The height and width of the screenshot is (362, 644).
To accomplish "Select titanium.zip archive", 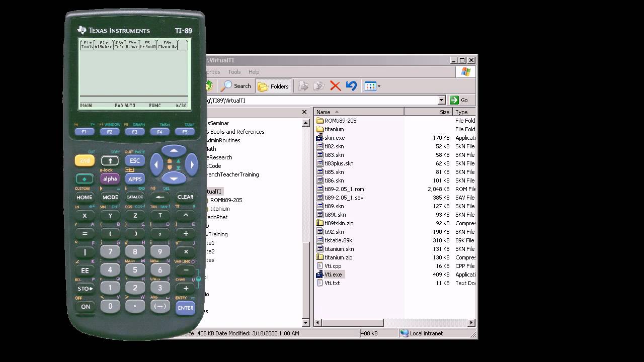I will (335, 257).
